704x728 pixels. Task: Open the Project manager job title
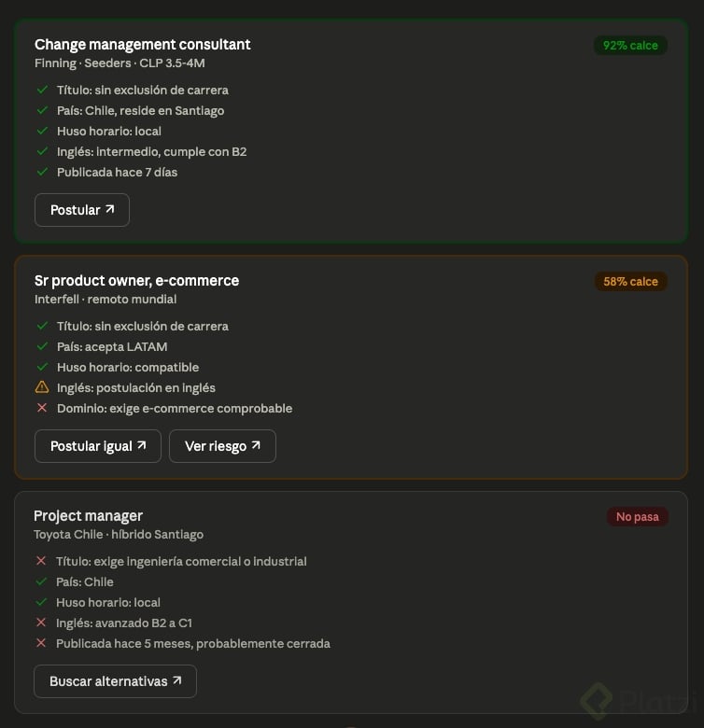tap(88, 516)
